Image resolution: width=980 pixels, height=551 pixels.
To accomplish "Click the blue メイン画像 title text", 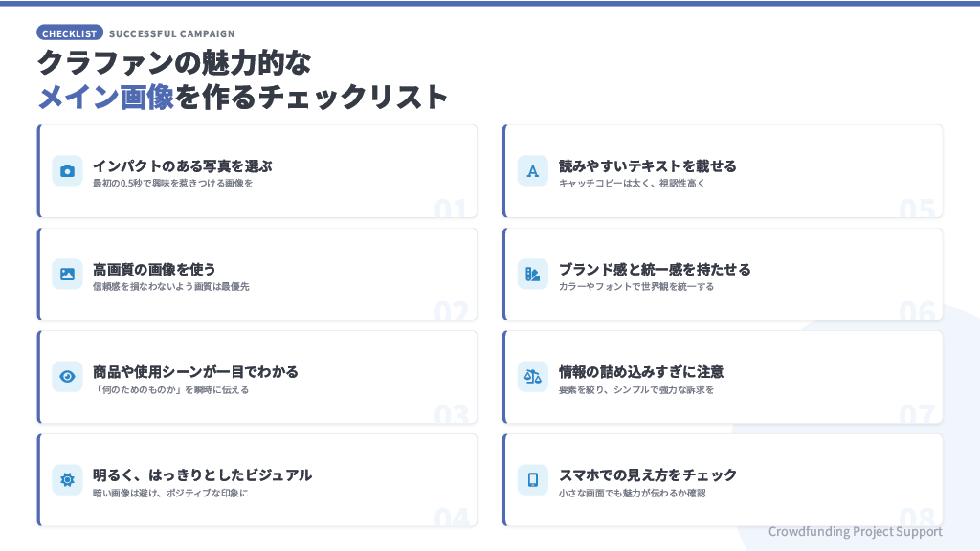I will 105,97.
